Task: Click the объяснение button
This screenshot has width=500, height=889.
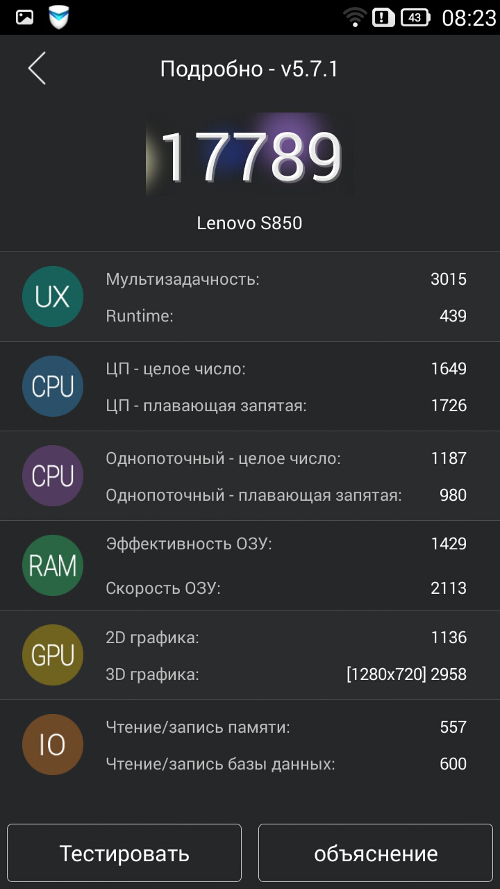Action: pos(375,853)
